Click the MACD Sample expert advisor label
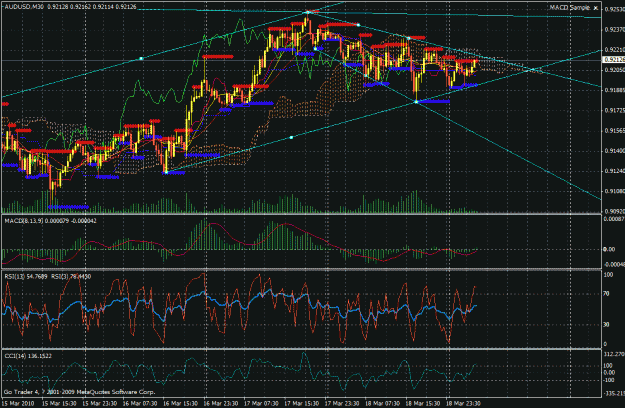Image resolution: width=625 pixels, height=408 pixels. point(569,8)
